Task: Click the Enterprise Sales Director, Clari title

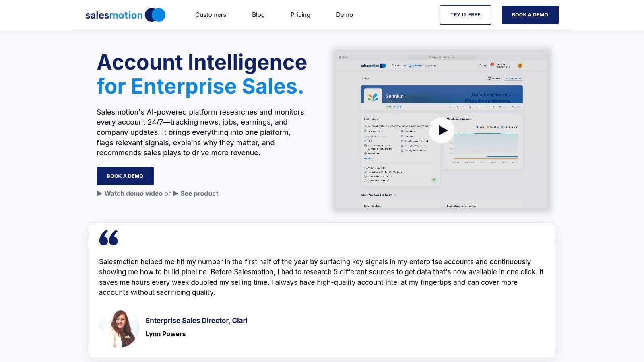Action: 196,321
